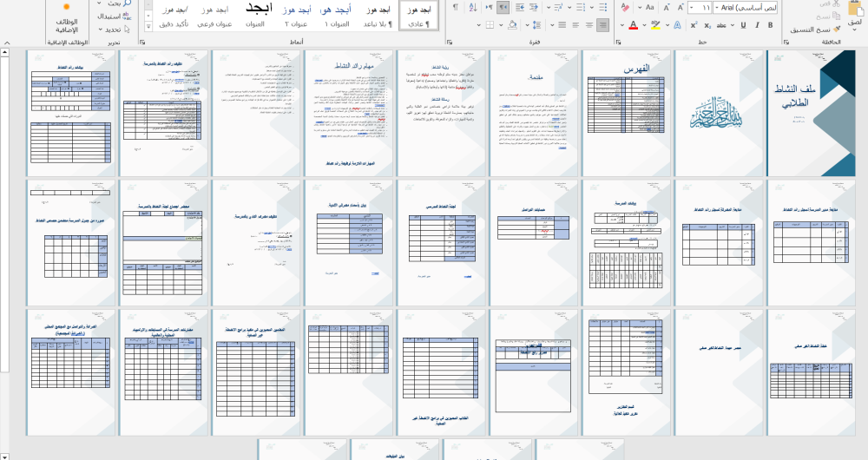Open the Clipboard (الحافظة) dialog launcher

click(786, 42)
